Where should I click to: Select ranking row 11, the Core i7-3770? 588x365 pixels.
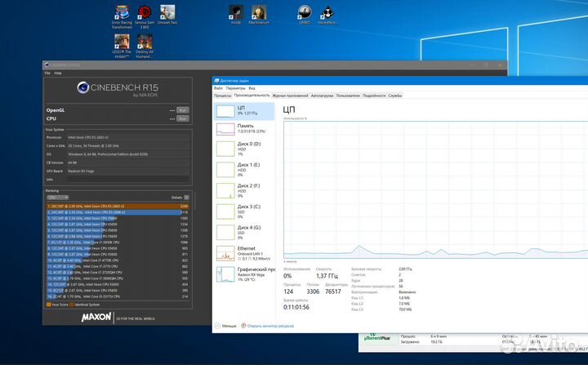118,266
